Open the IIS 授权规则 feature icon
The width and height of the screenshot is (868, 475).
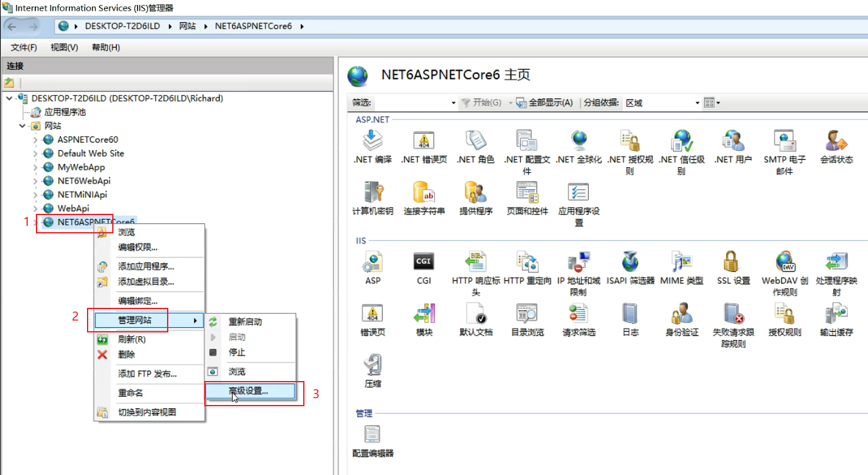pyautogui.click(x=784, y=313)
